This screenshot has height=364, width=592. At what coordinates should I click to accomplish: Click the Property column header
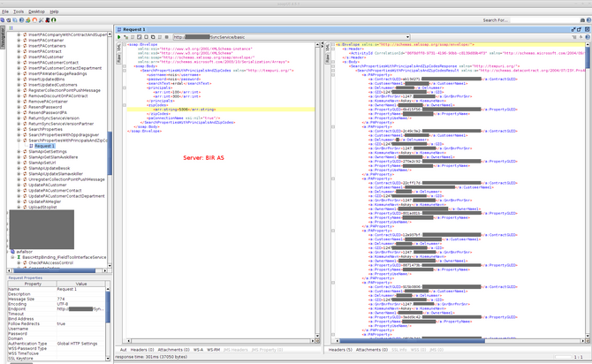[33, 284]
